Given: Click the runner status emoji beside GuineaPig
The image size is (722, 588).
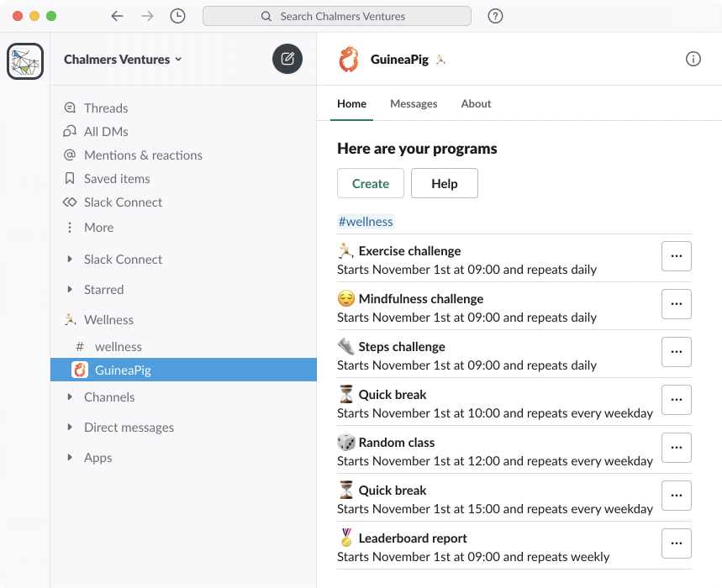Looking at the screenshot, I should [440, 60].
